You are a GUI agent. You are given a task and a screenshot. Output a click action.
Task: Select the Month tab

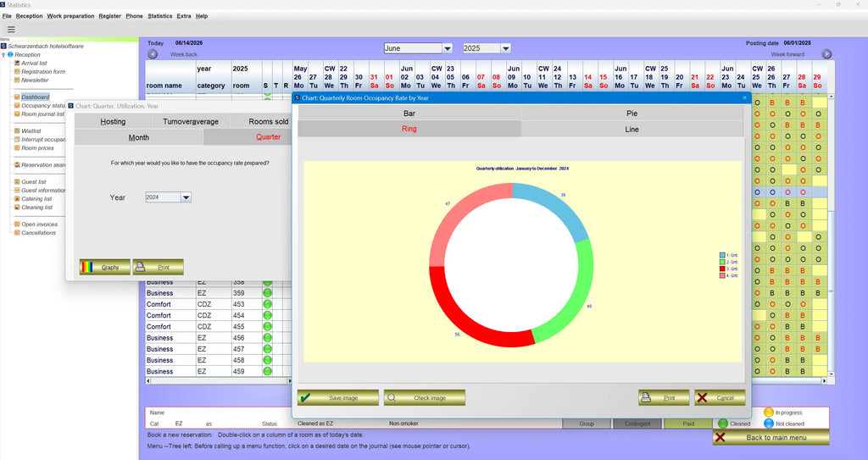click(138, 137)
